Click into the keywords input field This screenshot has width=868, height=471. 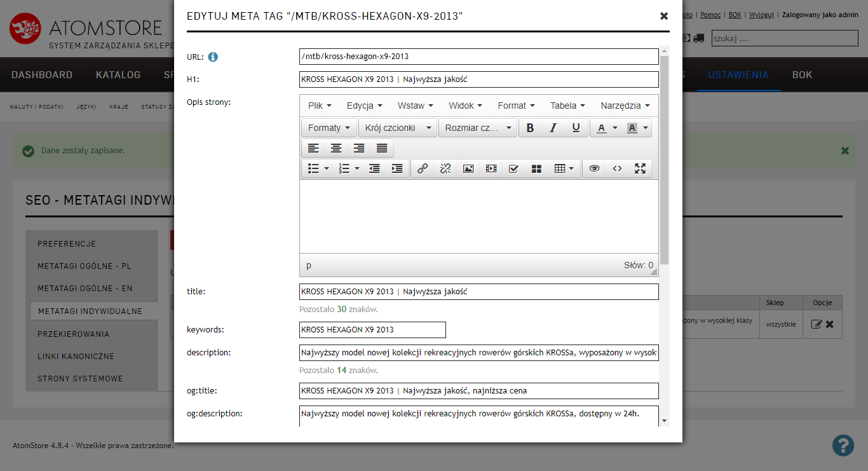372,329
